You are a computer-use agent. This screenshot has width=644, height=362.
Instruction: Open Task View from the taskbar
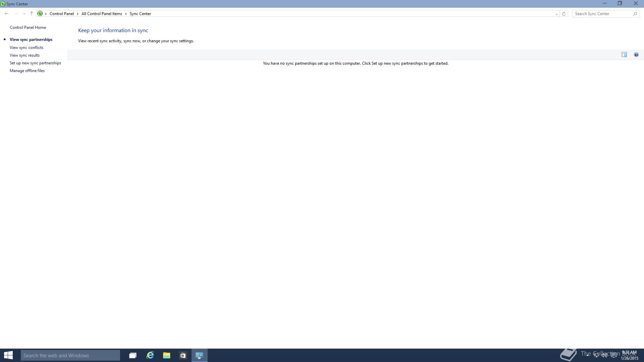click(133, 355)
